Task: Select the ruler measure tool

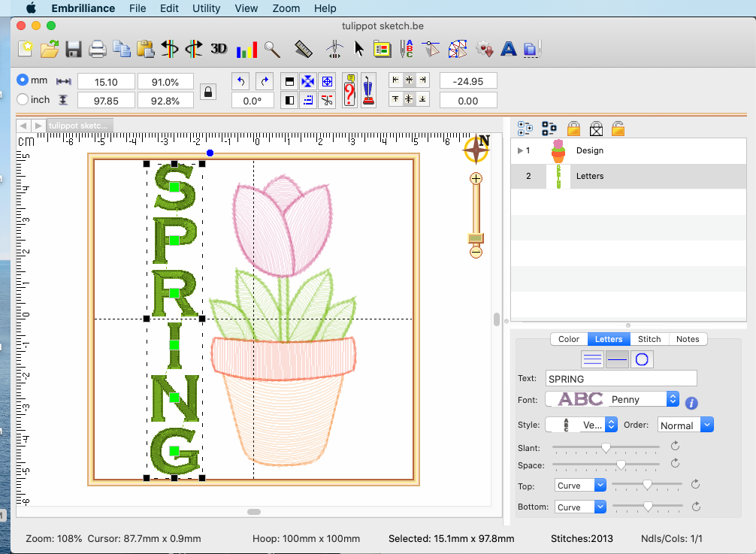Action: click(304, 50)
